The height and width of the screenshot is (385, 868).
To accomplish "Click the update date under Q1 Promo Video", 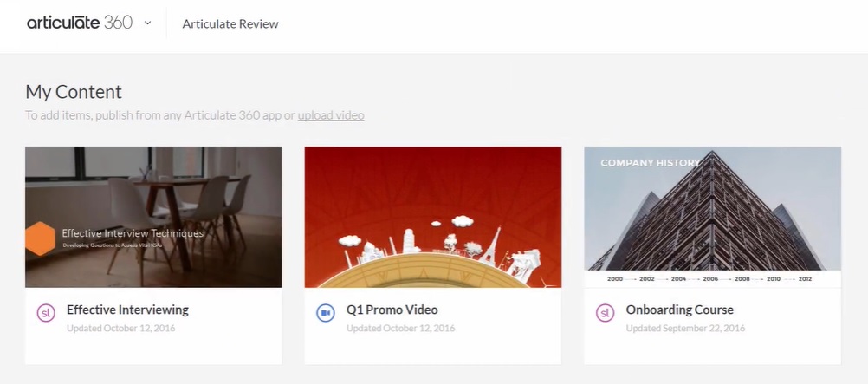I will 400,329.
